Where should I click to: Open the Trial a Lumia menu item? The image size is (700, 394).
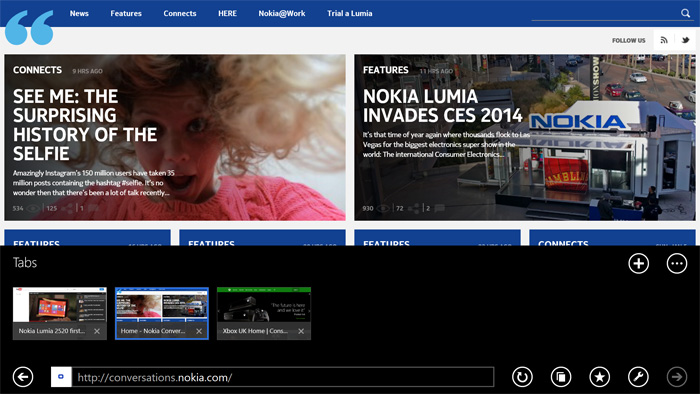[350, 13]
